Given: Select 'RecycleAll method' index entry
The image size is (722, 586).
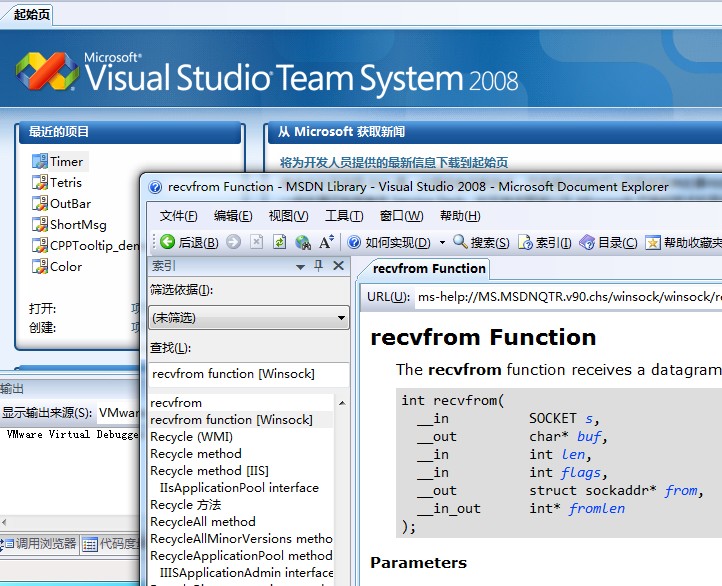Looking at the screenshot, I should pos(203,522).
